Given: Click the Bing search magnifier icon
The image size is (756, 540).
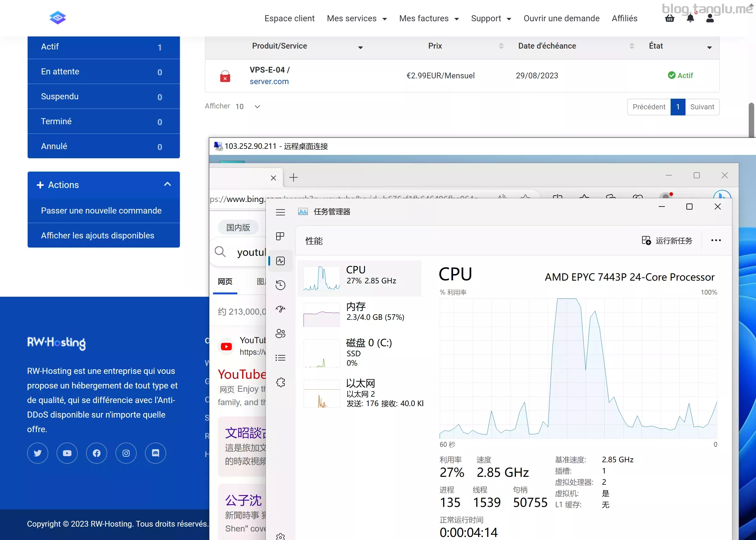Looking at the screenshot, I should tap(220, 252).
